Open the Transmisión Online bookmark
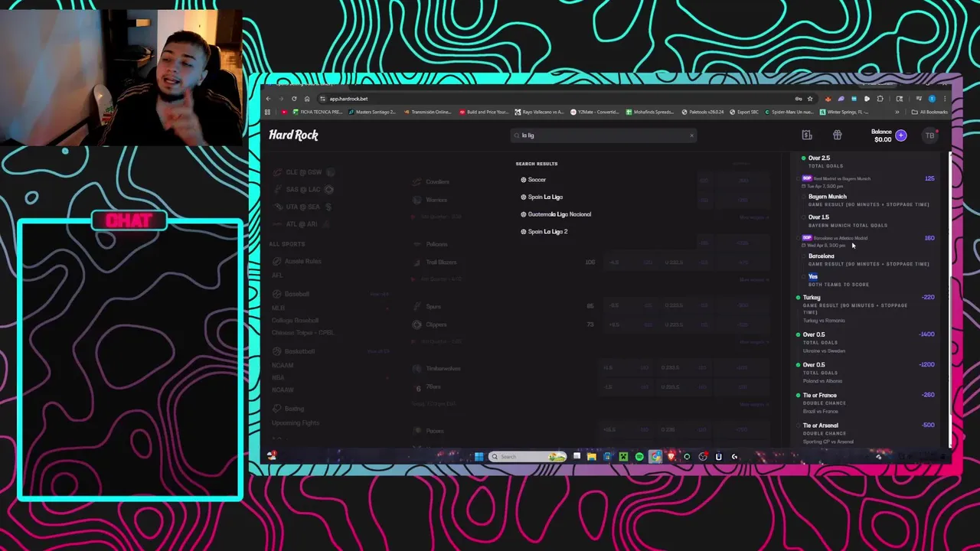 (428, 112)
